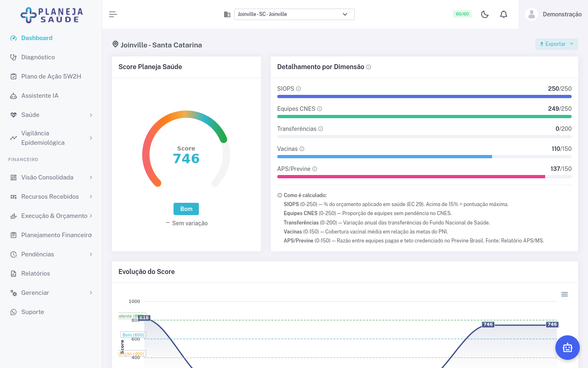Open the floating chatbot assistant button

pos(568,348)
